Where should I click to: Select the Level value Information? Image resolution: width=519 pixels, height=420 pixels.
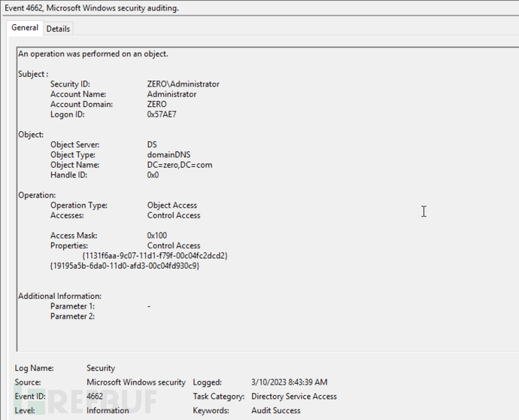pos(108,410)
